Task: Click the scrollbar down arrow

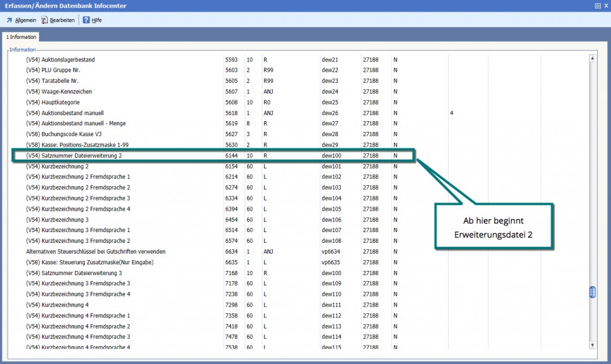Action: pos(592,345)
